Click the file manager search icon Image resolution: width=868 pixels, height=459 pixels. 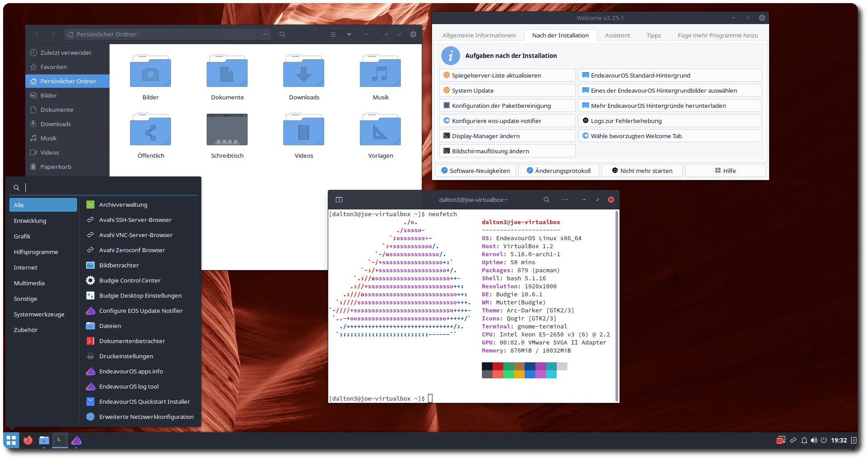282,34
